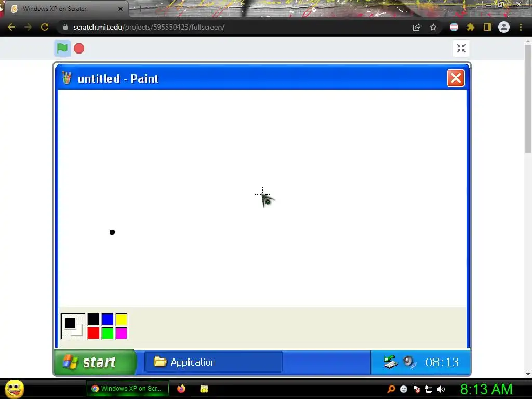
Task: Select the magenta color swatch
Action: click(x=122, y=333)
